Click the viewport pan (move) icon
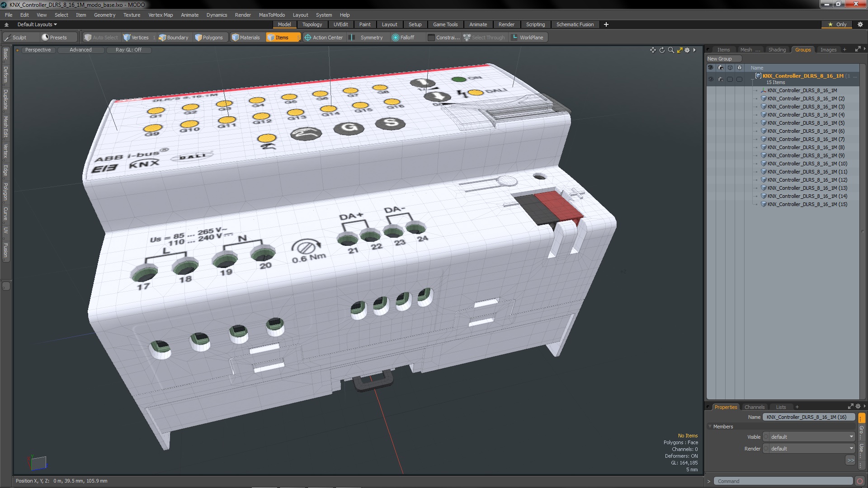868x488 pixels. coord(653,50)
